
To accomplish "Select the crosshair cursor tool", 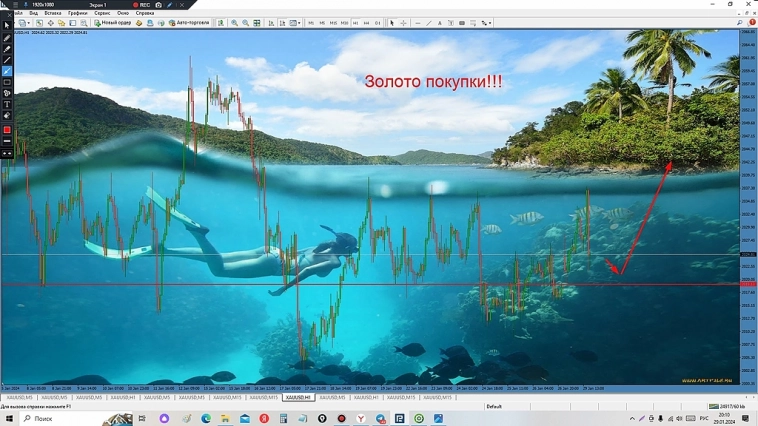I will pos(403,23).
